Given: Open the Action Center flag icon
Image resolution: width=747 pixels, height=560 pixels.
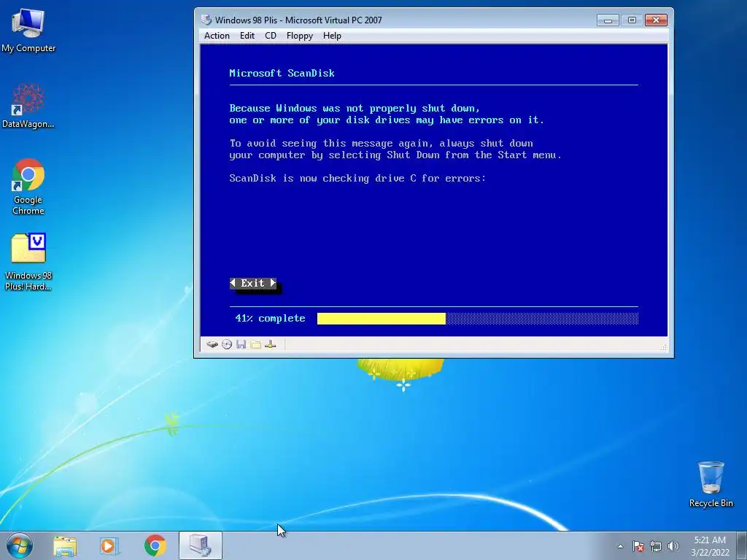Looking at the screenshot, I should (638, 546).
